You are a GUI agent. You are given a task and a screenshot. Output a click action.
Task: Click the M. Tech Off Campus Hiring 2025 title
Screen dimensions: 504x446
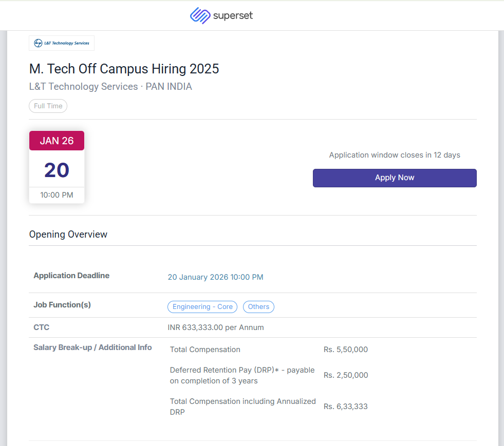tap(124, 69)
